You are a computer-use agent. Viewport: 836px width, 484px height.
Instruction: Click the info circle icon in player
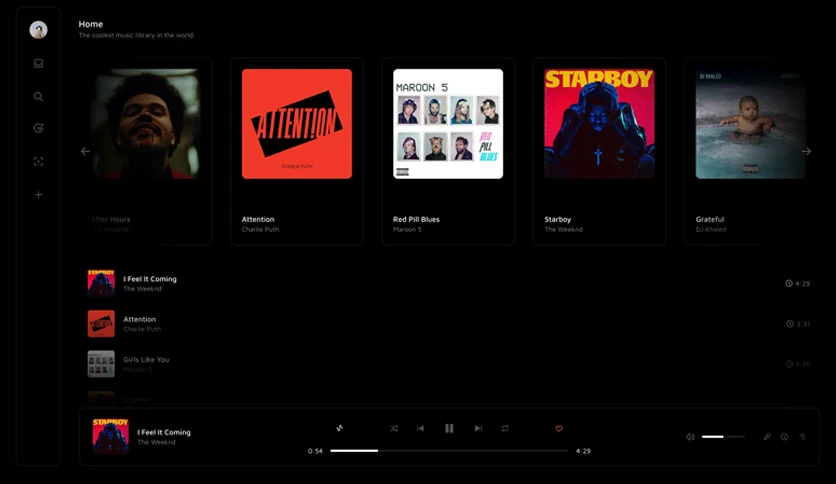784,437
